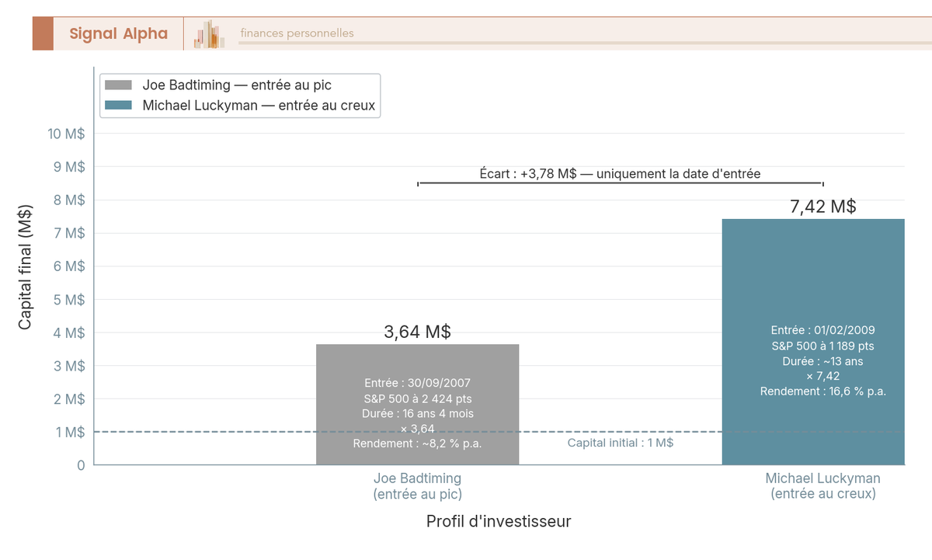Click 'S&P 500 à 1 189 pts' text
This screenshot has width=932, height=560.
[x=823, y=346]
